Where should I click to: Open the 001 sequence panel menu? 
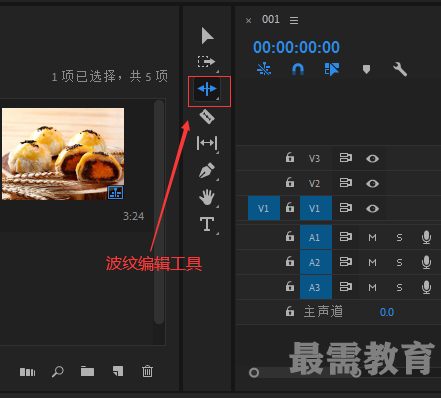[294, 20]
